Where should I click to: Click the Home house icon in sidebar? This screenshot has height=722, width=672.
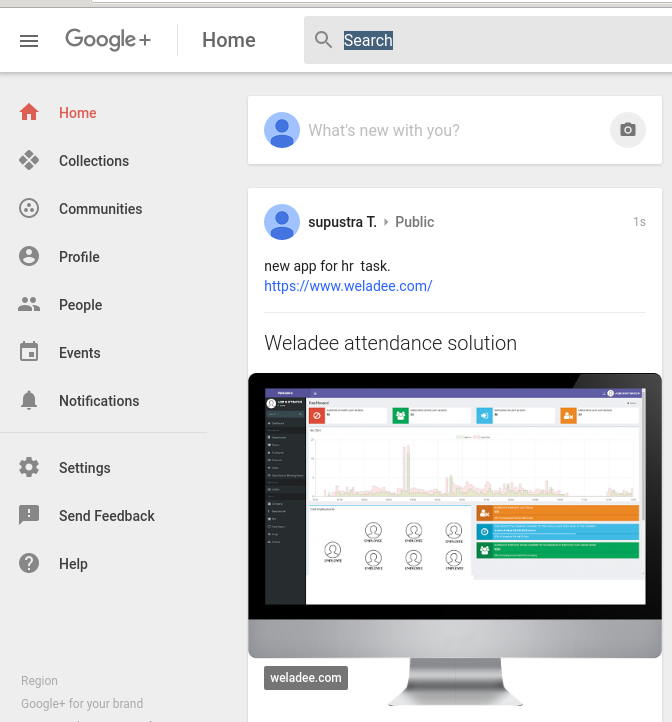(x=29, y=112)
